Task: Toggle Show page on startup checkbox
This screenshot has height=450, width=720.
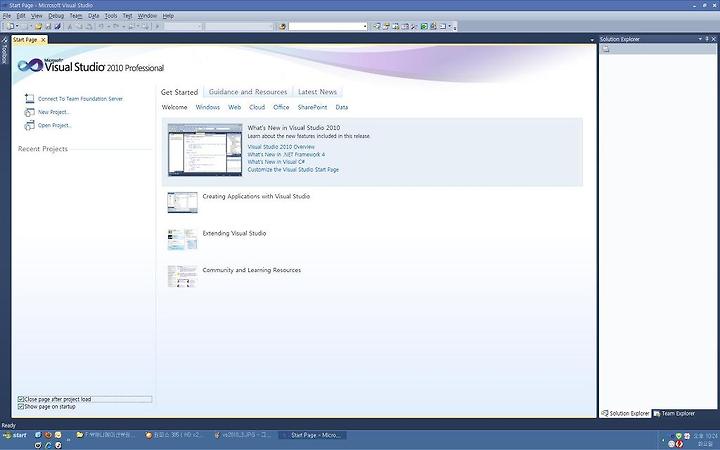Action: pyautogui.click(x=20, y=407)
